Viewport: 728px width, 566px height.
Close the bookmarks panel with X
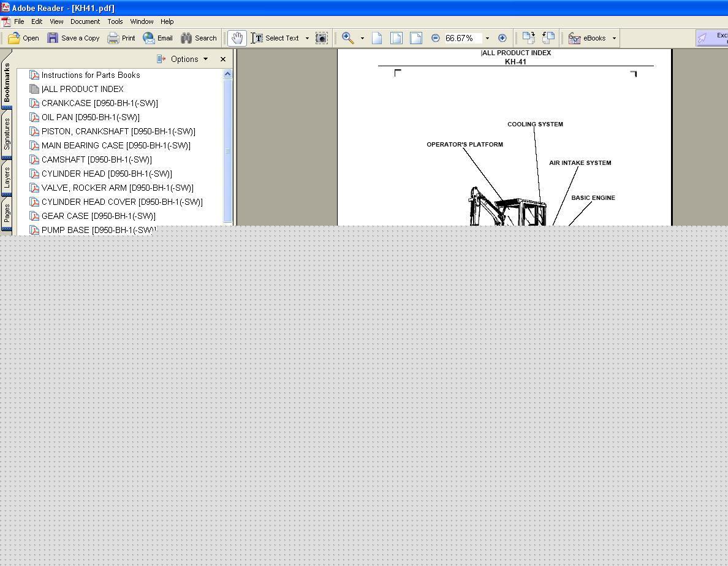[223, 59]
